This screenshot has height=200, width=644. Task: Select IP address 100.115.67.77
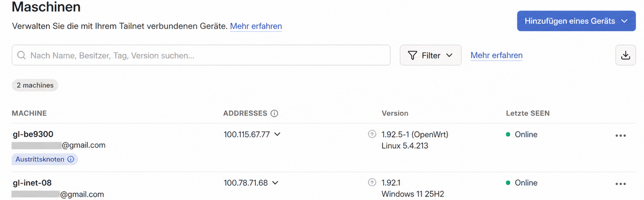click(247, 134)
